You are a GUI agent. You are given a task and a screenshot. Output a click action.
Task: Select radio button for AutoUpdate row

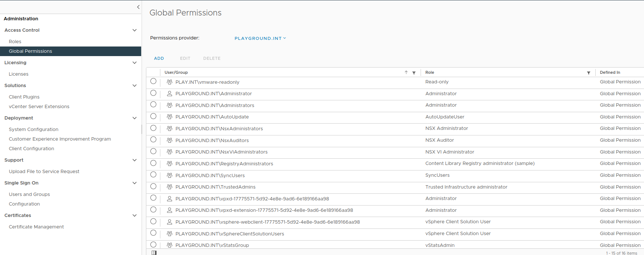(x=153, y=117)
